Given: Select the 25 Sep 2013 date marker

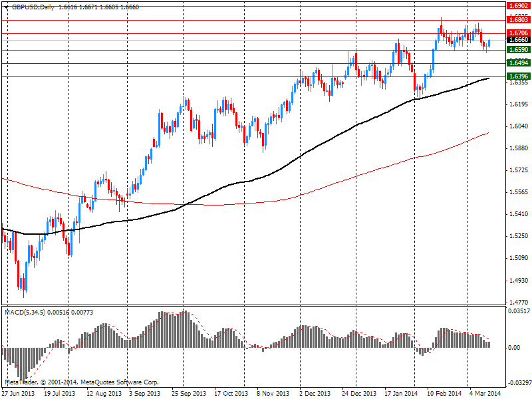Looking at the screenshot, I should pos(187,394).
